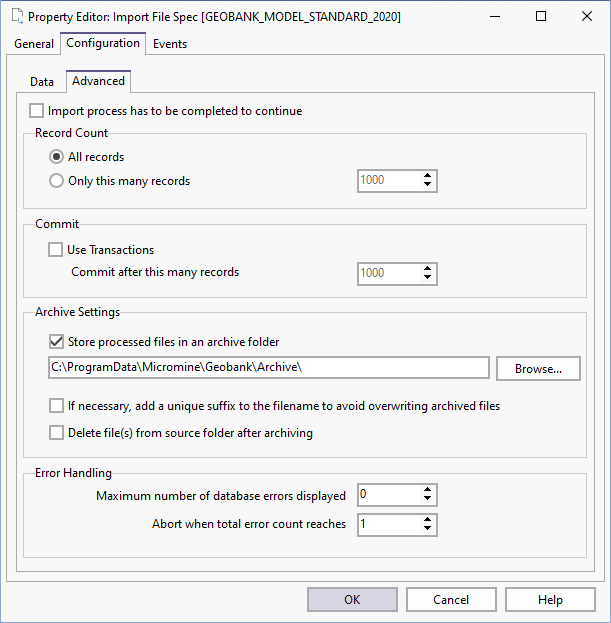The height and width of the screenshot is (623, 611).
Task: Uncheck Store processed files in an archive folder
Action: 56,342
